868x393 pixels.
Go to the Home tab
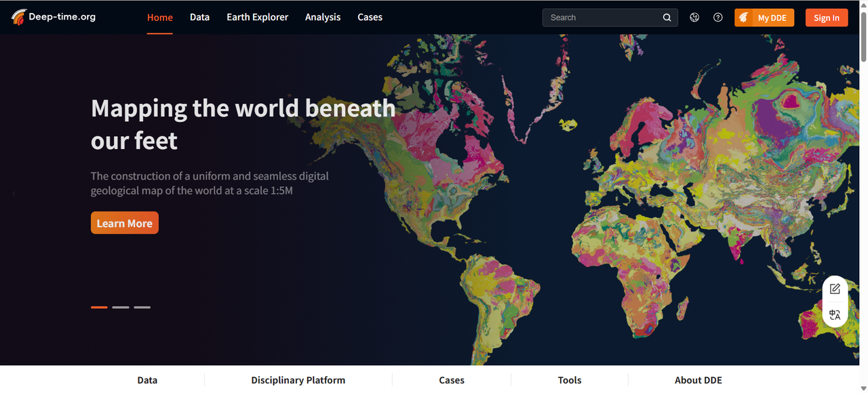point(160,18)
